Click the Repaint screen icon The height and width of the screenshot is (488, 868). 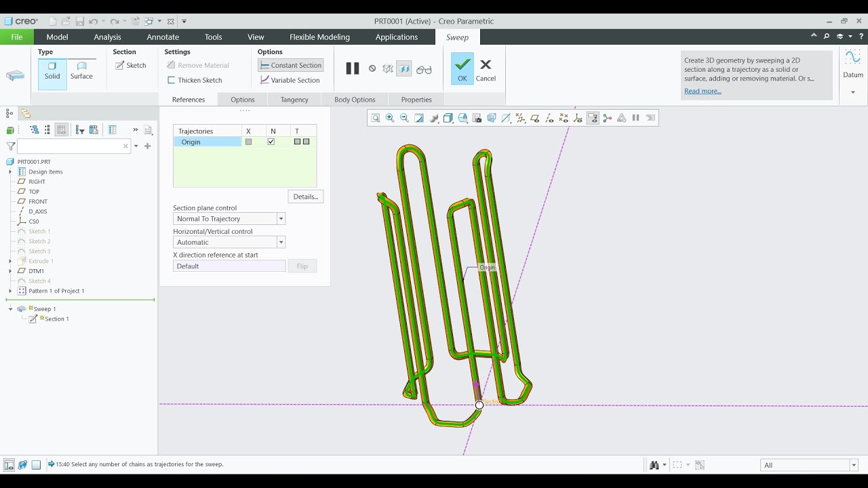click(419, 118)
